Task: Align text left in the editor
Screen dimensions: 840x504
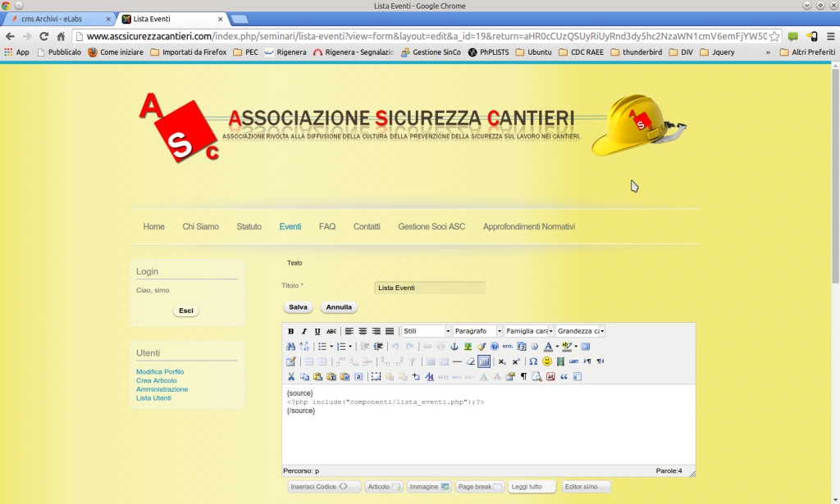Action: (x=349, y=331)
